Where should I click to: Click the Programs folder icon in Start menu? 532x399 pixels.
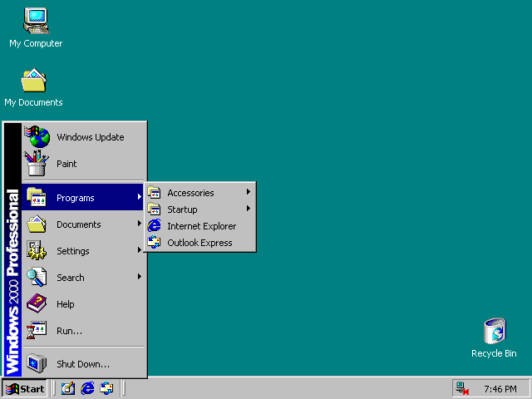(37, 197)
